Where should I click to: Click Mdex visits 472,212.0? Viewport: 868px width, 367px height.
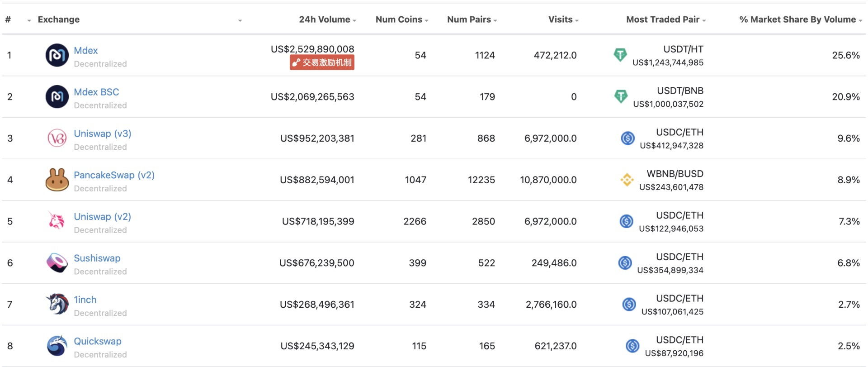[555, 55]
